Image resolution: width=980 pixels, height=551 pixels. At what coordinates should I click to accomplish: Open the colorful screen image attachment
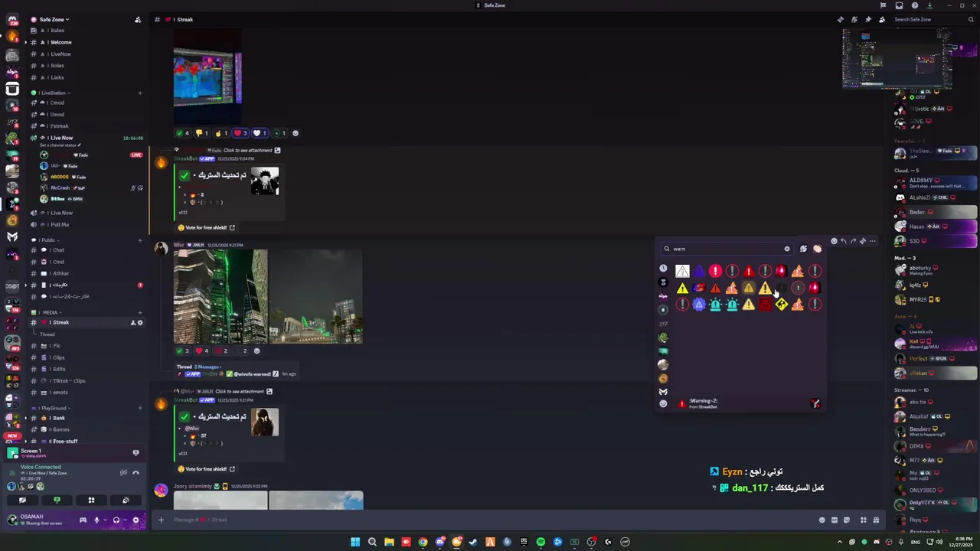(x=207, y=77)
